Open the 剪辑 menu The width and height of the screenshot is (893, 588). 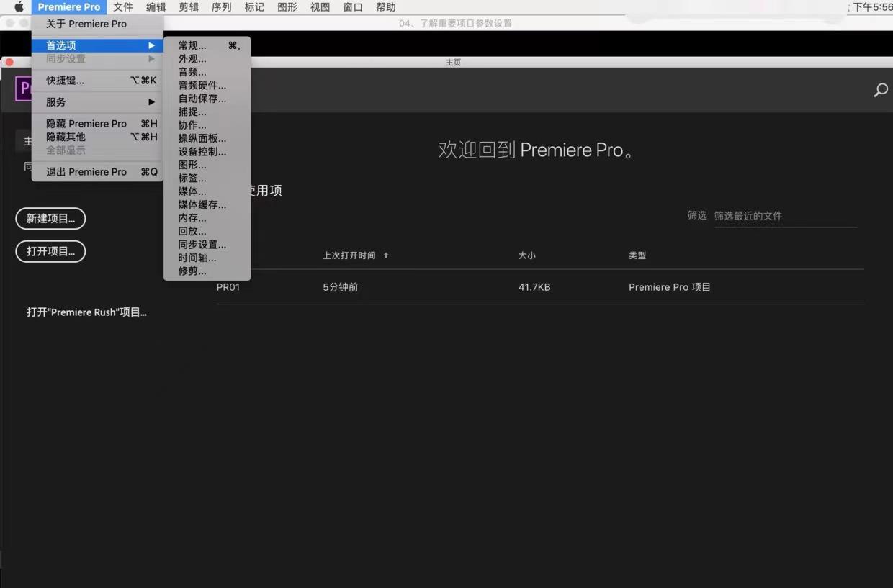tap(189, 7)
